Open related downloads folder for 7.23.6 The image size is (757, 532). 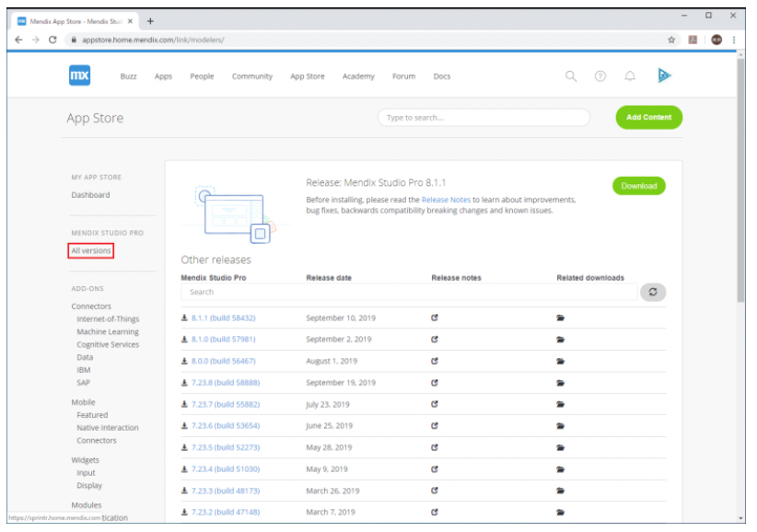coord(560,426)
